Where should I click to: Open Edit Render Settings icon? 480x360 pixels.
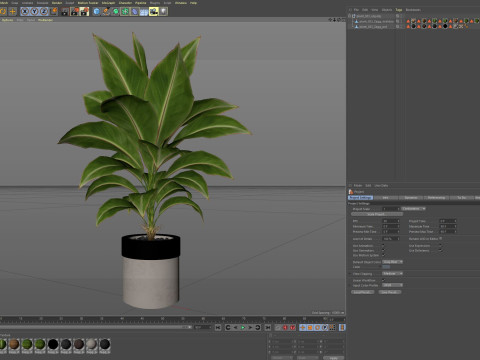(x=84, y=12)
